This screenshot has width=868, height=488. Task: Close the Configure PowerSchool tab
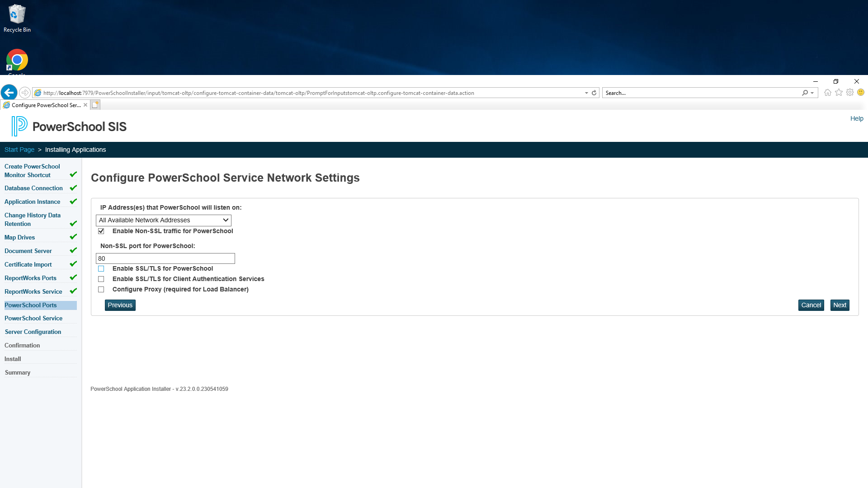[85, 105]
